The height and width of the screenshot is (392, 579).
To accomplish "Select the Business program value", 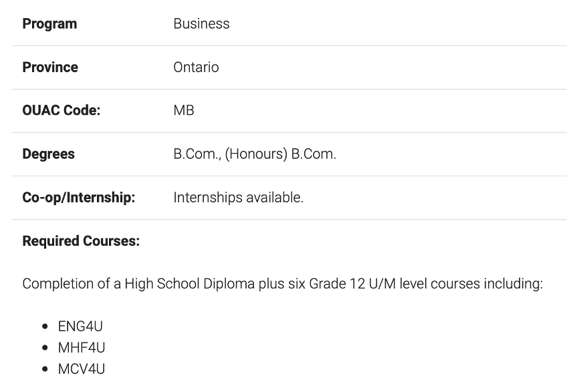I will [x=201, y=23].
